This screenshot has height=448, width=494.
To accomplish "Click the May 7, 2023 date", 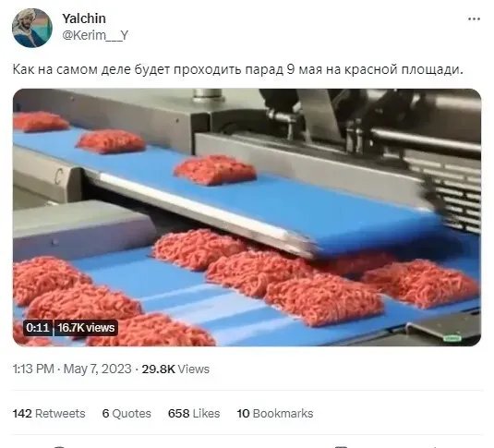I will click(97, 369).
